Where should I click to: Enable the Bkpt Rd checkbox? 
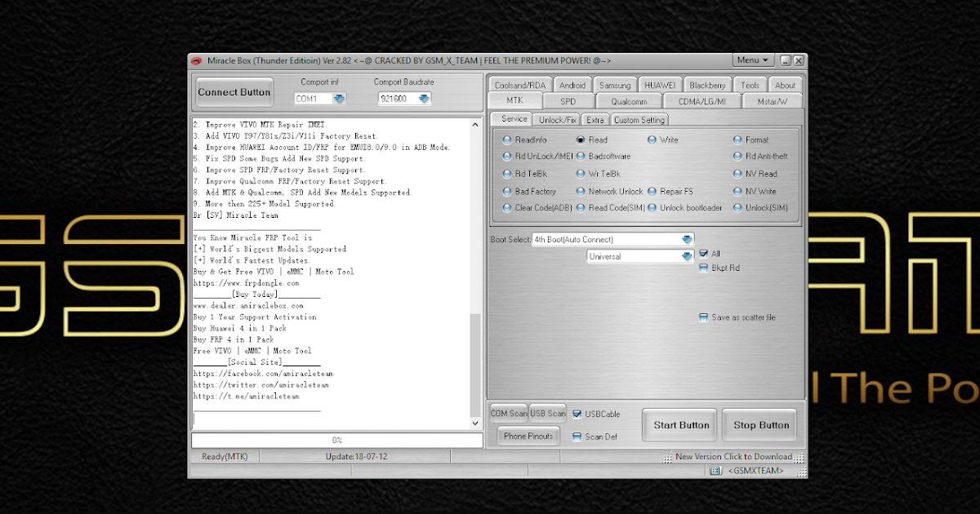(x=703, y=268)
